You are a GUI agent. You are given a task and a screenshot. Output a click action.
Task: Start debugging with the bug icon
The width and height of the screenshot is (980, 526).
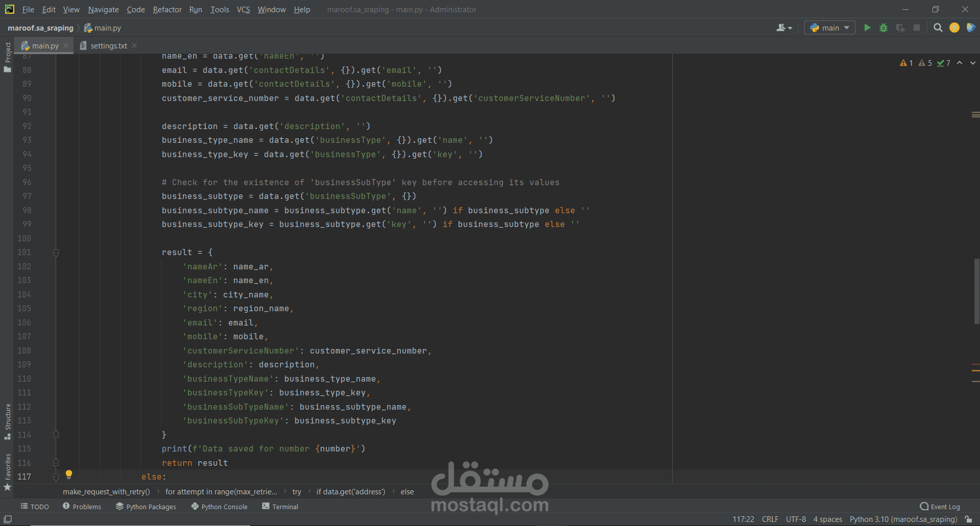pyautogui.click(x=884, y=28)
